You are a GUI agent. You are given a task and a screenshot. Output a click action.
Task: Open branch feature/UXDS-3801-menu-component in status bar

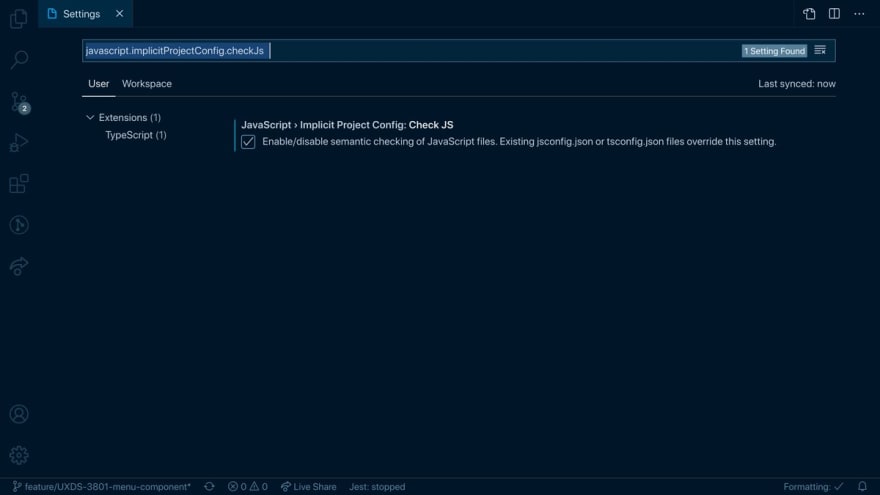[x=102, y=487]
